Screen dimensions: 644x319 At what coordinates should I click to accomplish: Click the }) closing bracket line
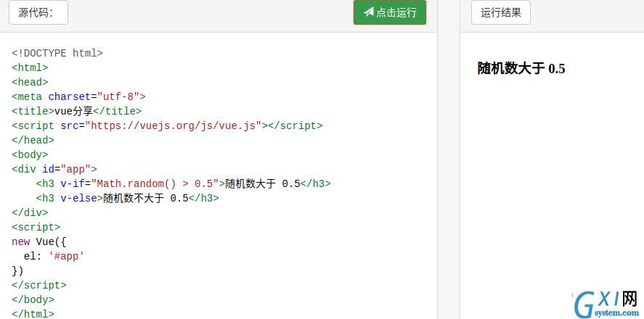pos(17,270)
